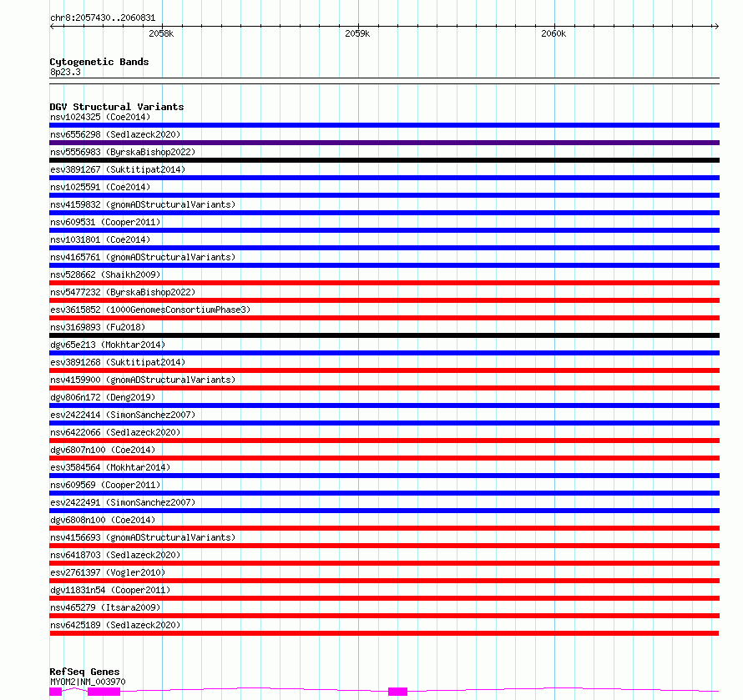
Task: Click the MYOM2|NM_003970 gene label
Action: (88, 682)
